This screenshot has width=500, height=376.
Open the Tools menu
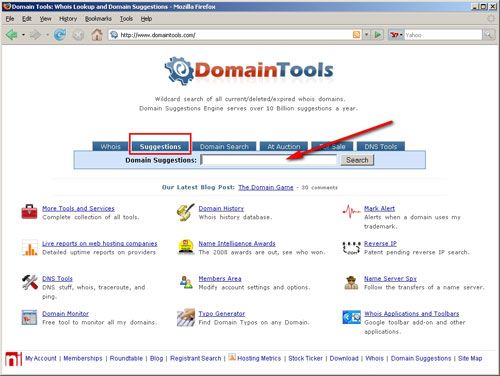(x=126, y=19)
